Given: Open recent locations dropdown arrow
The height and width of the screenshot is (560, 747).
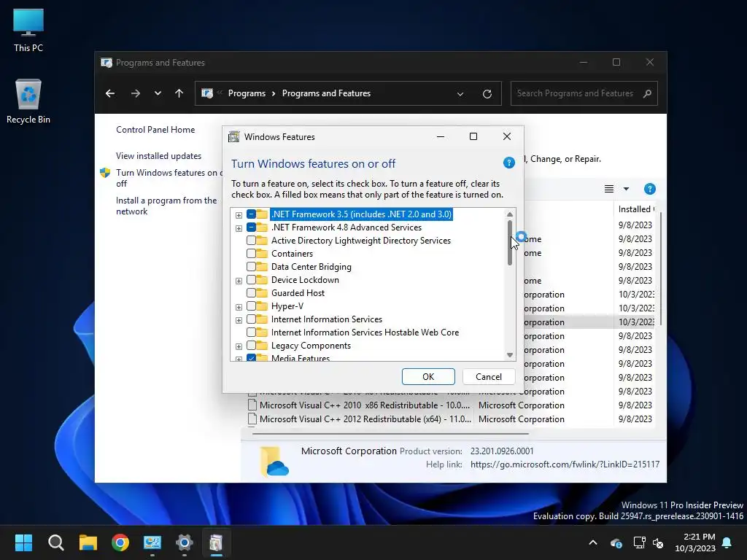Looking at the screenshot, I should (158, 93).
